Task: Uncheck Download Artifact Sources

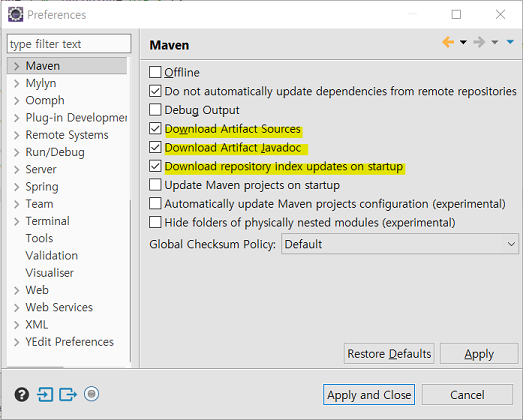Action: [155, 128]
